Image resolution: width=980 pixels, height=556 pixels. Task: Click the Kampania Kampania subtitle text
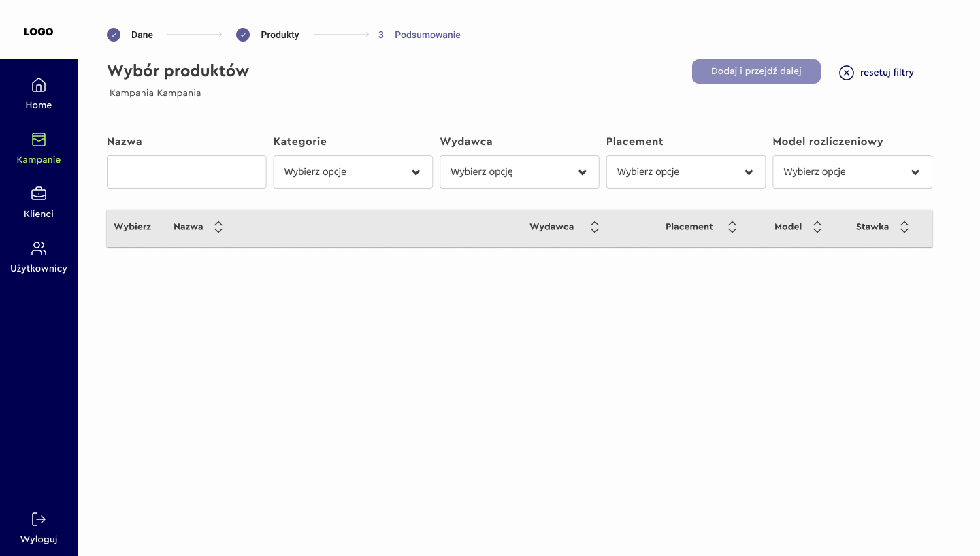coord(155,93)
